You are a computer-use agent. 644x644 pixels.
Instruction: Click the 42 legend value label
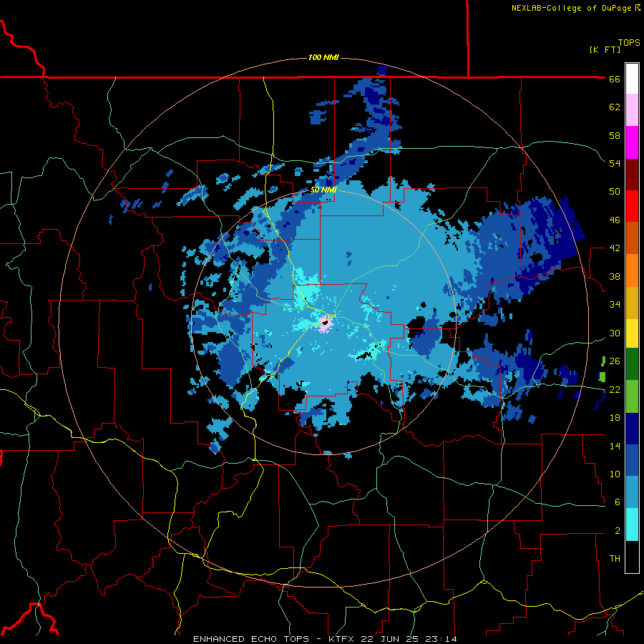[615, 248]
